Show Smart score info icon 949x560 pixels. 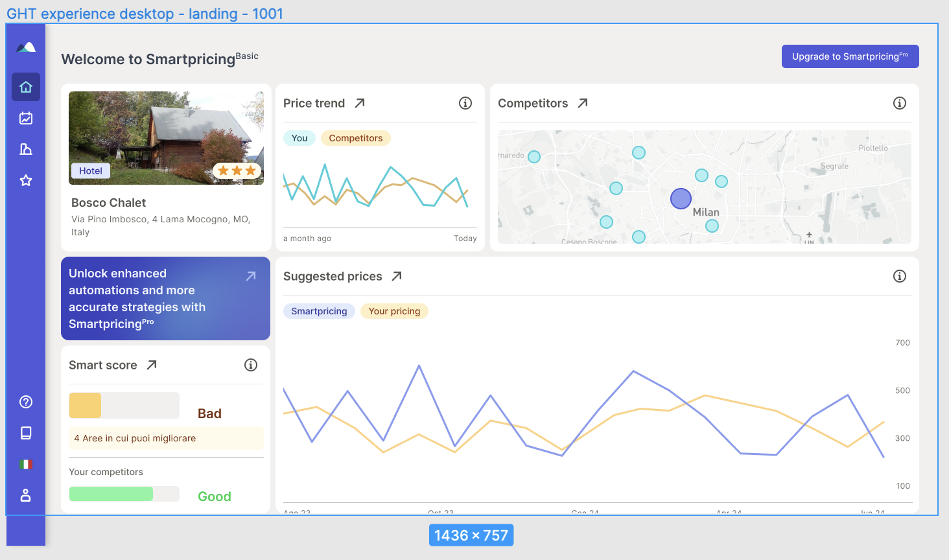[251, 365]
